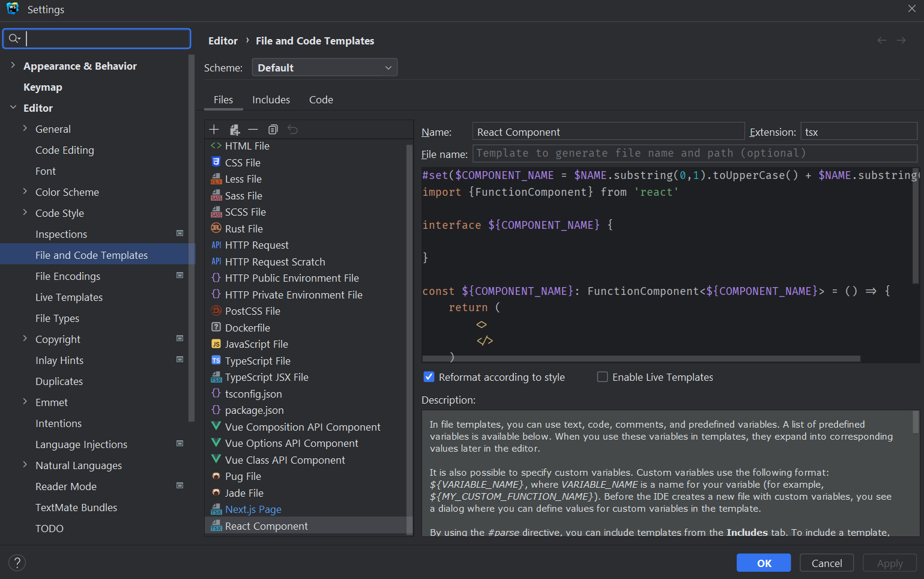The width and height of the screenshot is (924, 579).
Task: Click the back navigation arrow
Action: pyautogui.click(x=881, y=40)
